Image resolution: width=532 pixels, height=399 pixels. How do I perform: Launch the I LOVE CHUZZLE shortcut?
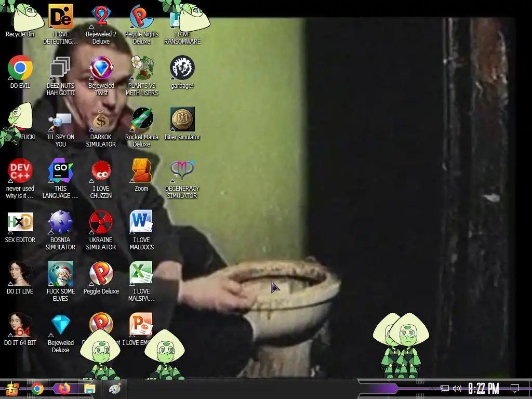[101, 179]
